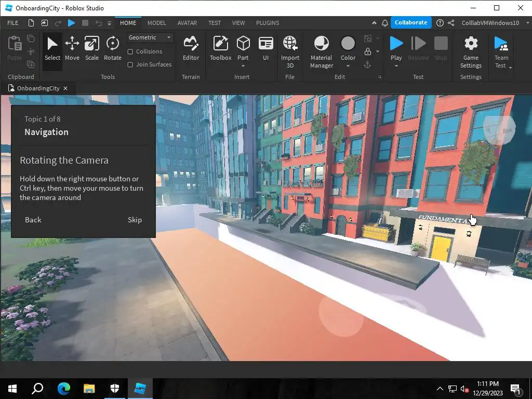
Task: Choose the Scale tool
Action: [x=91, y=49]
